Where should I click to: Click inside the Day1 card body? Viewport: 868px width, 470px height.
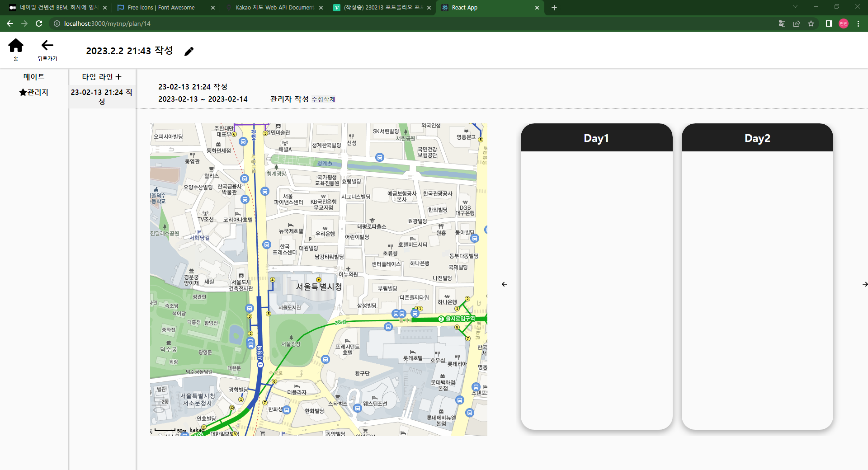click(596, 290)
